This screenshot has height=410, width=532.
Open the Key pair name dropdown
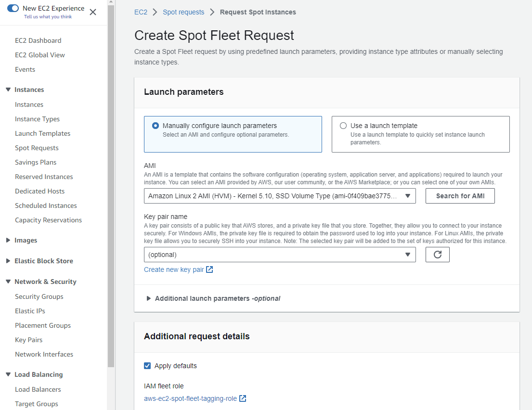pos(280,255)
